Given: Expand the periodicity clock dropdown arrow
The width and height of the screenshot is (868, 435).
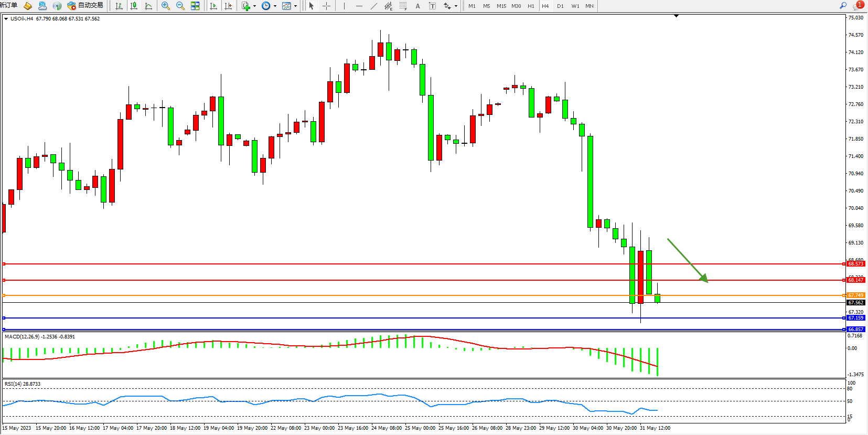Looking at the screenshot, I should coord(275,6).
